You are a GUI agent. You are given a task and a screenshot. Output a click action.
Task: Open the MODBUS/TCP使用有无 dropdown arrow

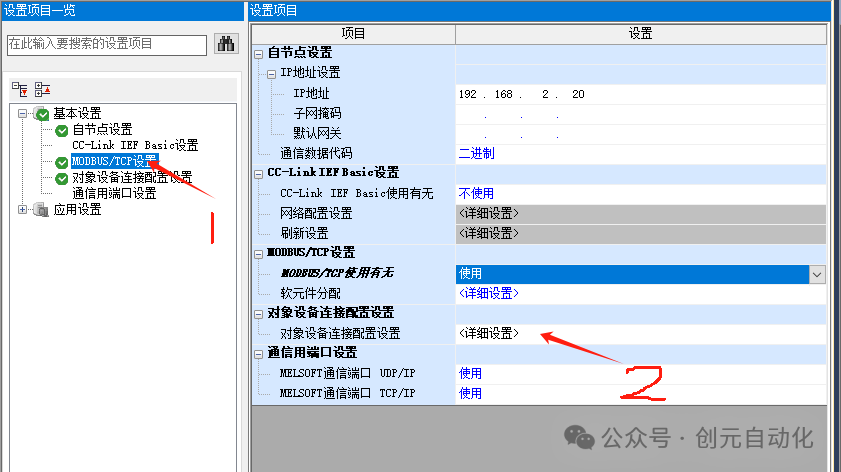(x=817, y=274)
